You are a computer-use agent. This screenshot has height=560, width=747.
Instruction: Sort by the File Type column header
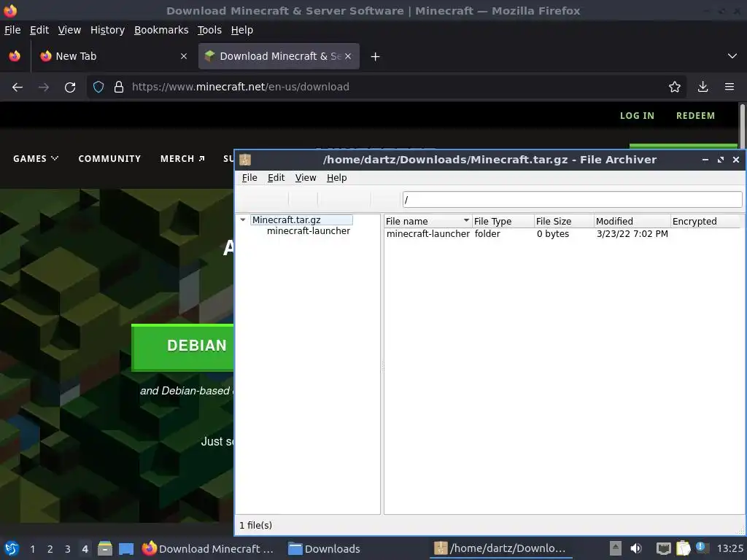(503, 221)
